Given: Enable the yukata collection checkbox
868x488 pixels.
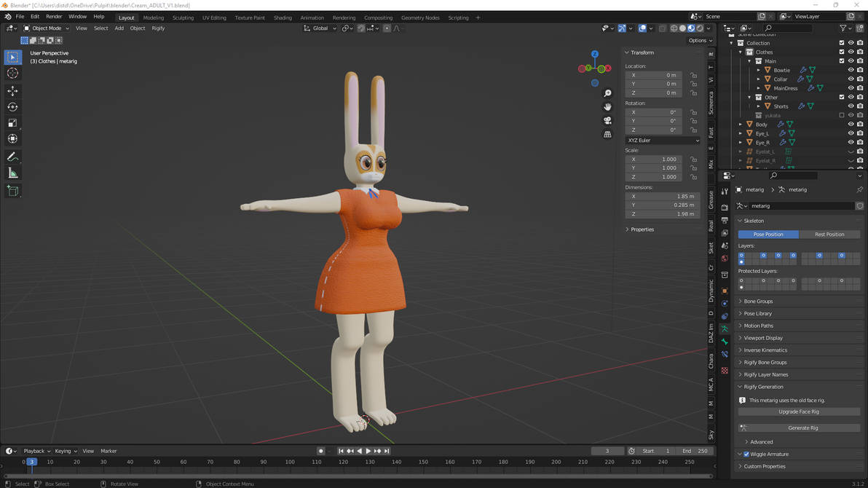Looking at the screenshot, I should pyautogui.click(x=842, y=115).
